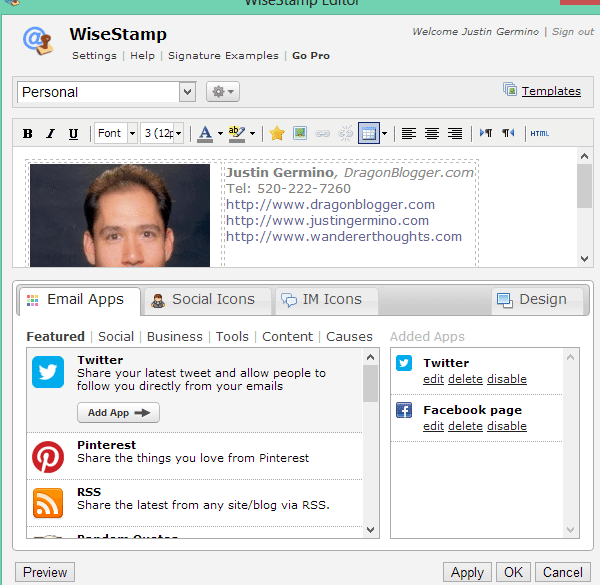Click the remove link broken chain icon
The image size is (600, 585).
point(345,134)
